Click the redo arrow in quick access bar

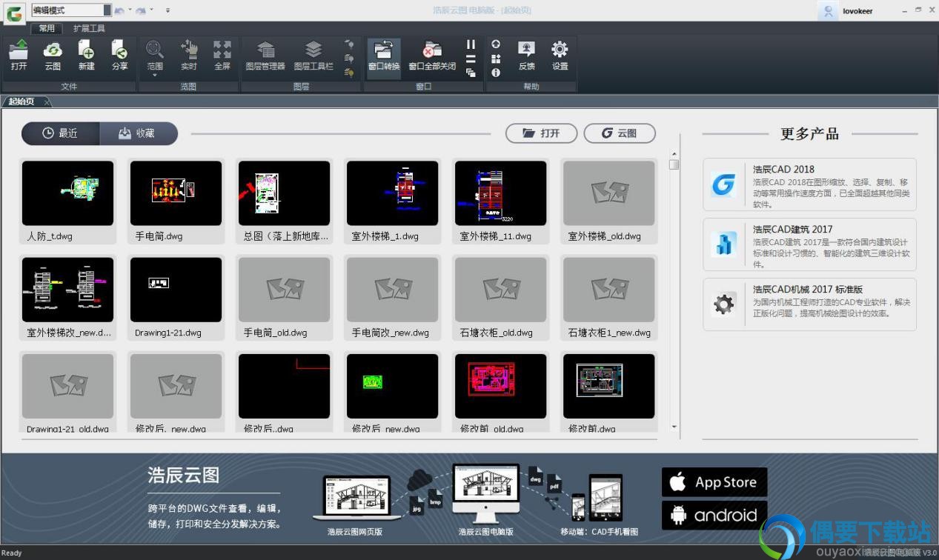[141, 10]
